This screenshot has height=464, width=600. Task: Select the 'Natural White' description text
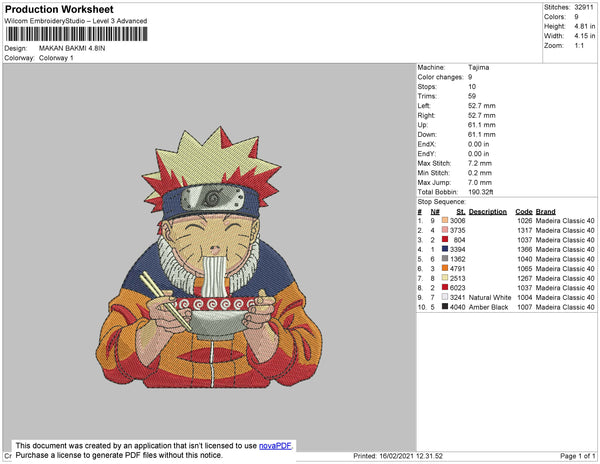(x=490, y=297)
